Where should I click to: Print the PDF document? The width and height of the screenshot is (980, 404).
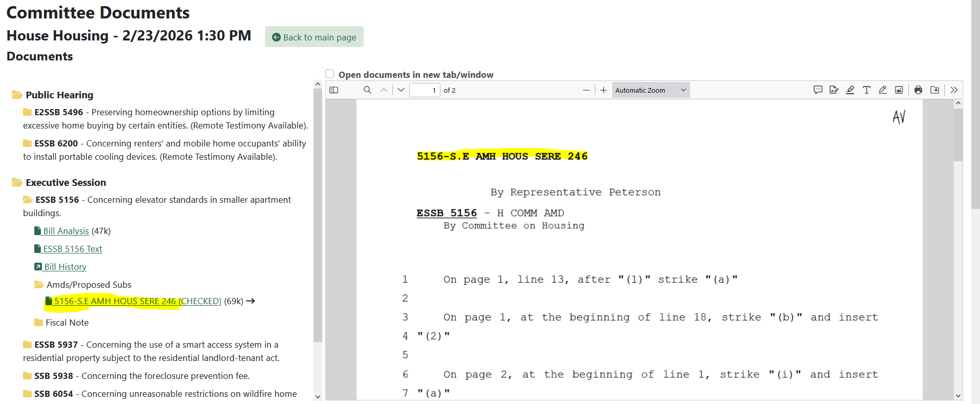pos(919,90)
